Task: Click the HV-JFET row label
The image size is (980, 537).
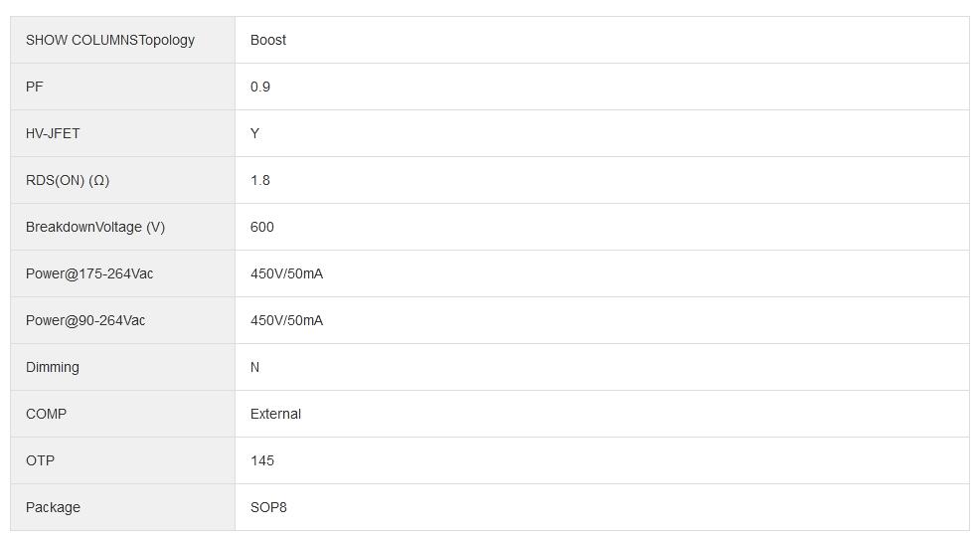Action: coord(53,133)
